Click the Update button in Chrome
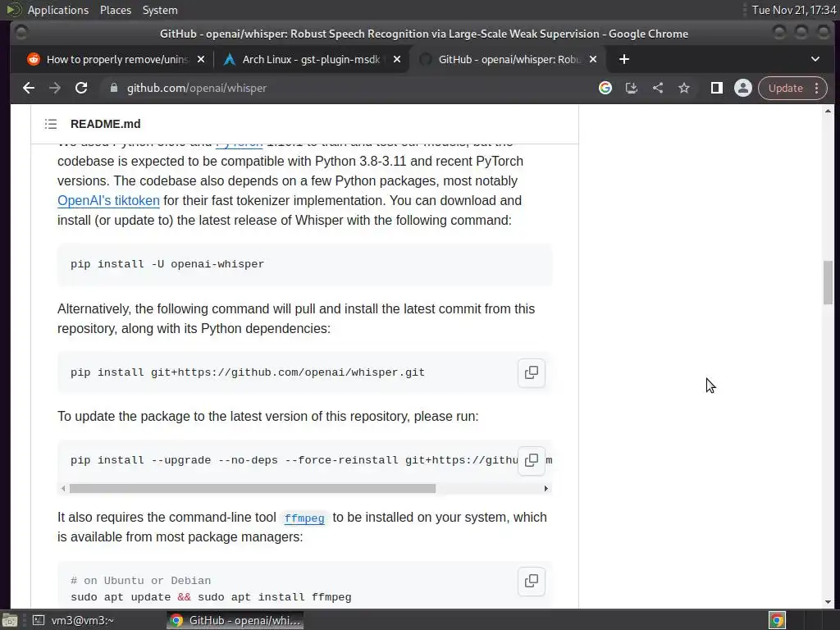Screen dimensions: 840x630 coord(785,88)
